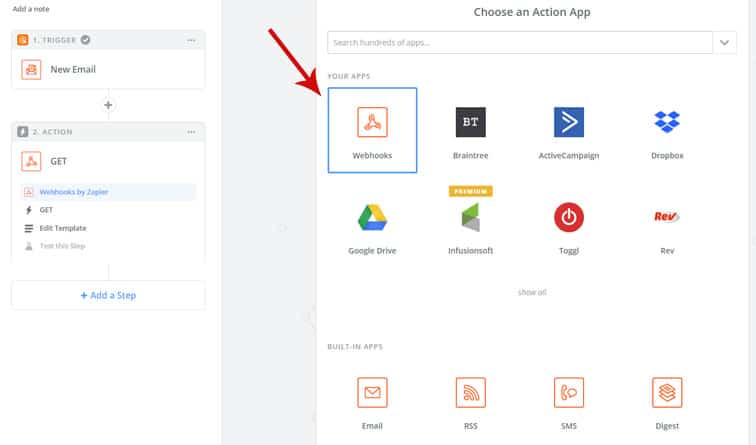Viewport: 756px width, 445px height.
Task: Select the Infusionsoft premium app icon
Action: 470,217
